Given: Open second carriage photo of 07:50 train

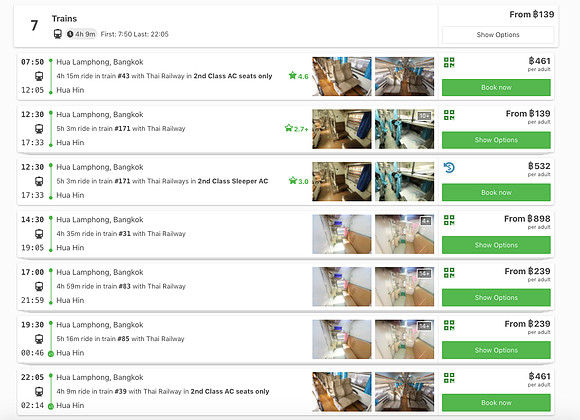Looking at the screenshot, I should (x=405, y=76).
